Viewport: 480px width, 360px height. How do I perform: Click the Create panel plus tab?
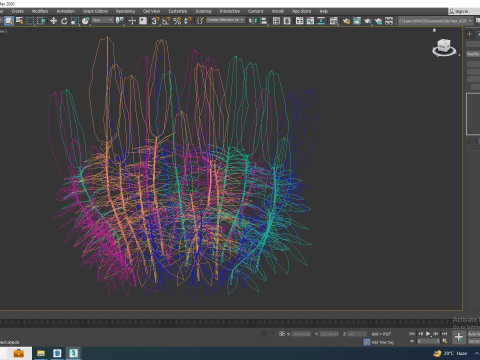tap(469, 34)
